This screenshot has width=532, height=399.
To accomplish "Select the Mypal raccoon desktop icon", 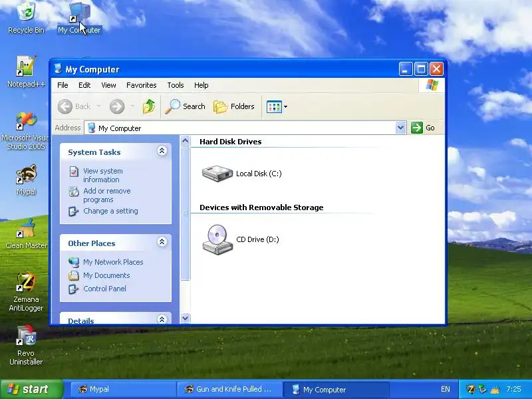I will (x=26, y=180).
